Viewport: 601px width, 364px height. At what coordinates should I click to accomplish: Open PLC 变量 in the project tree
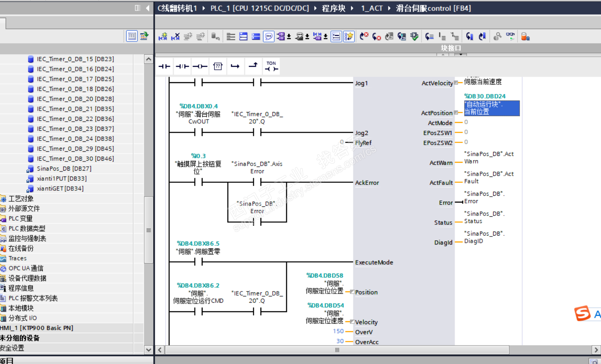tap(21, 218)
